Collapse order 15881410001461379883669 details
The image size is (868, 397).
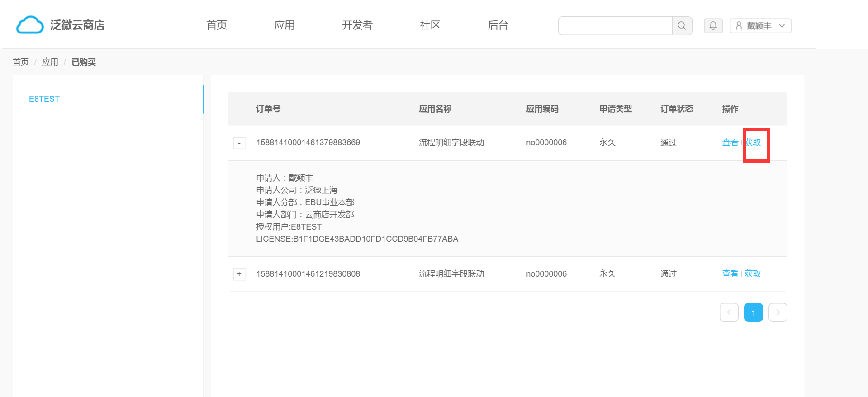(239, 143)
